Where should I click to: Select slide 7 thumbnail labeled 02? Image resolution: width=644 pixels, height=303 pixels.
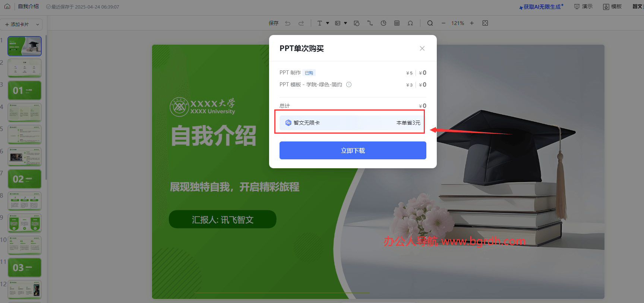coord(25,179)
